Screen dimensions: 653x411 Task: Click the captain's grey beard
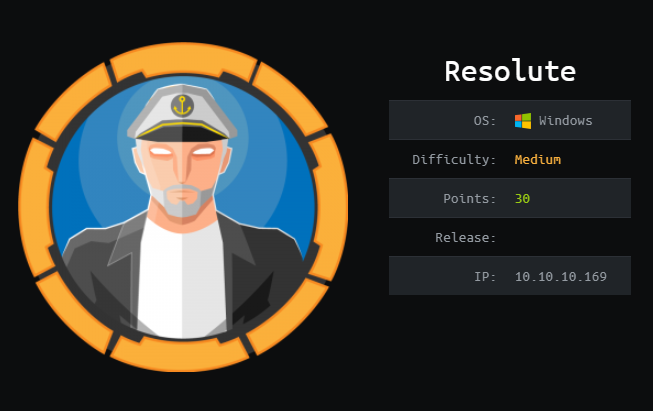[182, 201]
